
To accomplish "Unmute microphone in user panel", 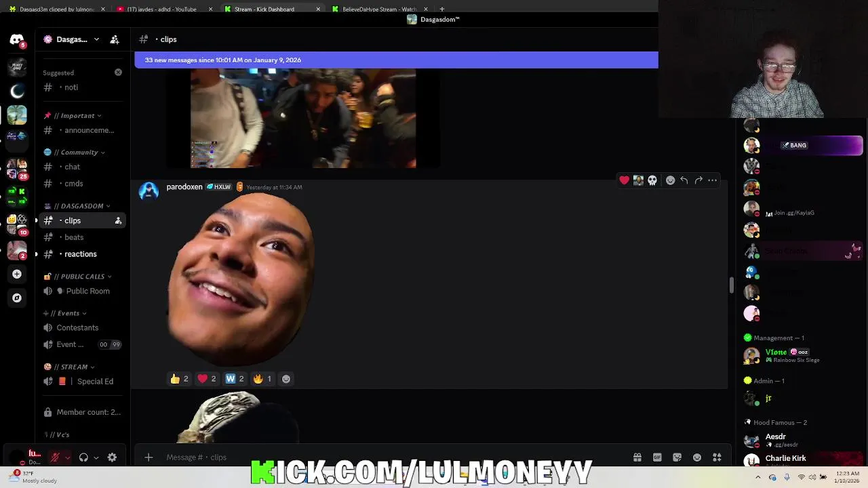I will coord(56,457).
